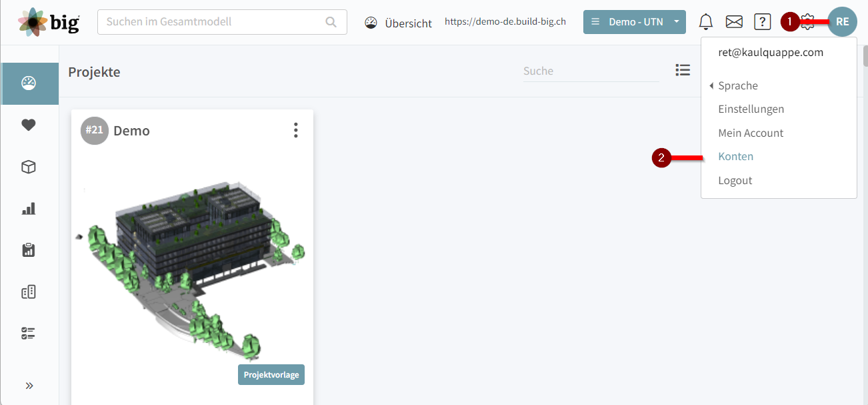Open the notifications bell icon
The width and height of the screenshot is (868, 405).
pos(705,21)
